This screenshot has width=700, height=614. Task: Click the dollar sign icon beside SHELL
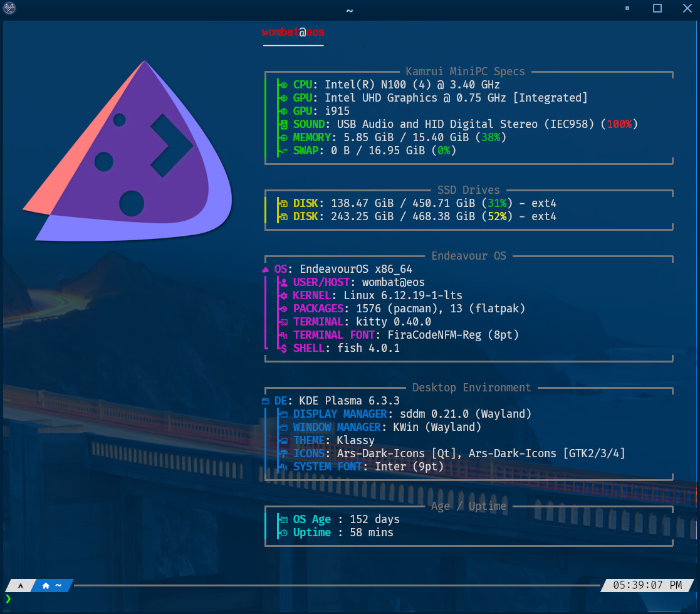[x=283, y=348]
